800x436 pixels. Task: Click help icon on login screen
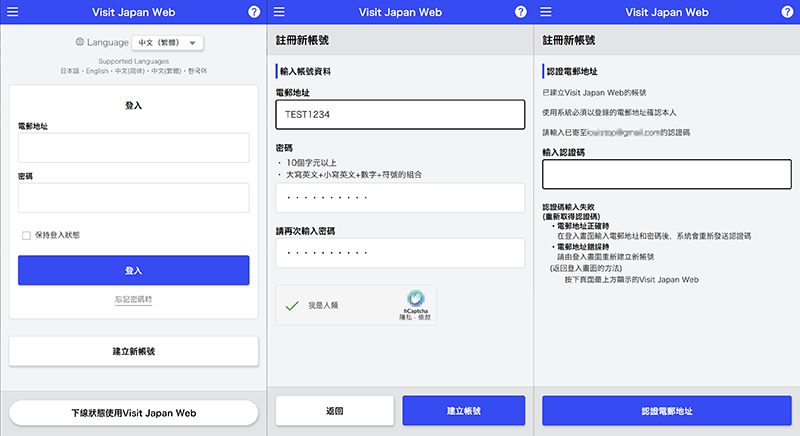click(x=254, y=12)
